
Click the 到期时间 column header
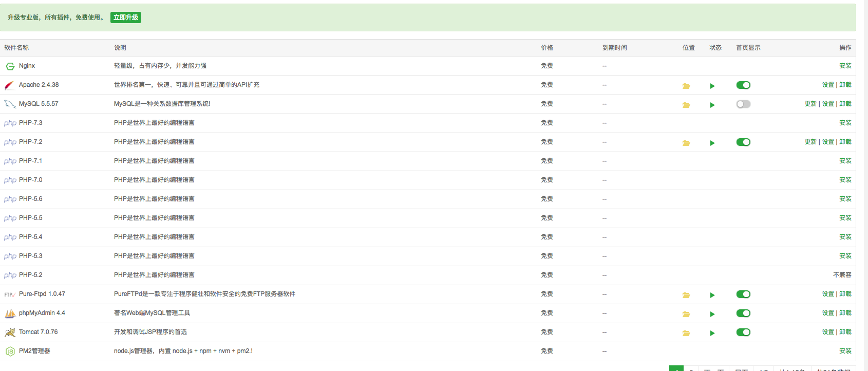pos(615,48)
